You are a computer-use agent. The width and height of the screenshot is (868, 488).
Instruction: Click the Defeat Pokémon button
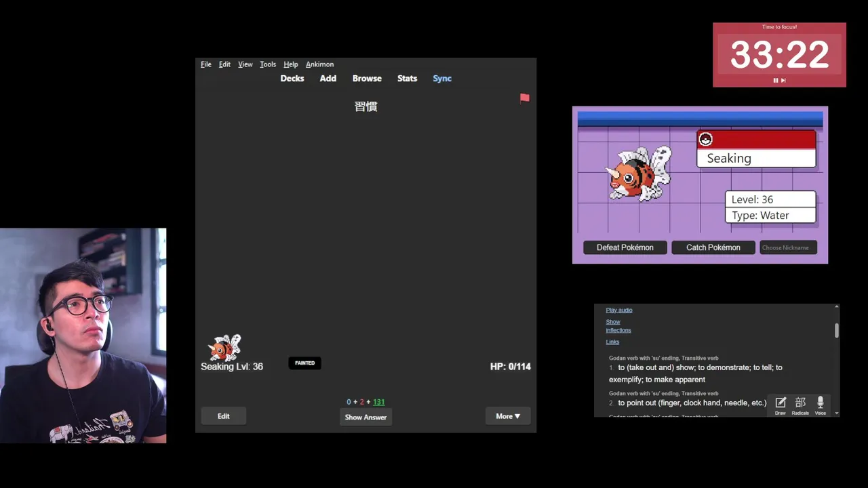[x=625, y=247]
